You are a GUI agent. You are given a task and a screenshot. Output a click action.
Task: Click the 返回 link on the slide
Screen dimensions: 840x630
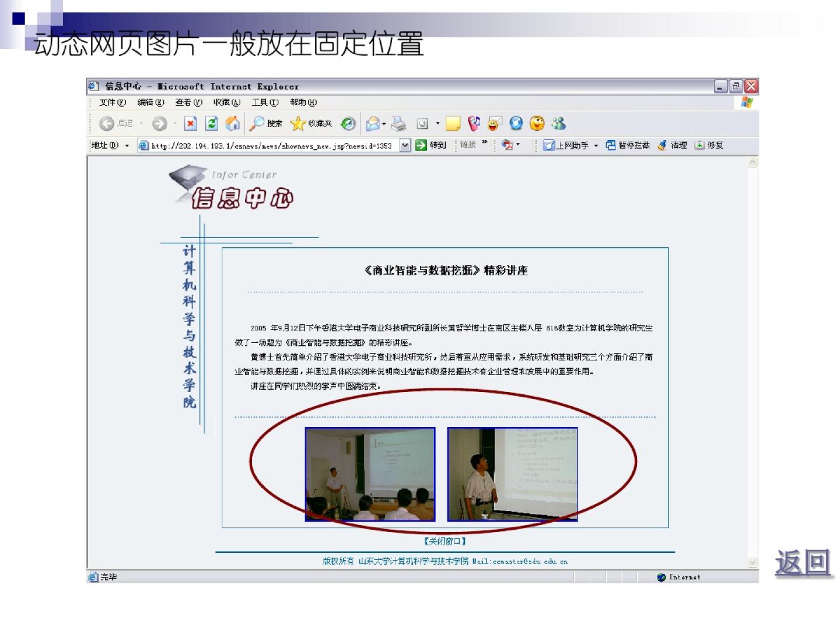point(802,563)
